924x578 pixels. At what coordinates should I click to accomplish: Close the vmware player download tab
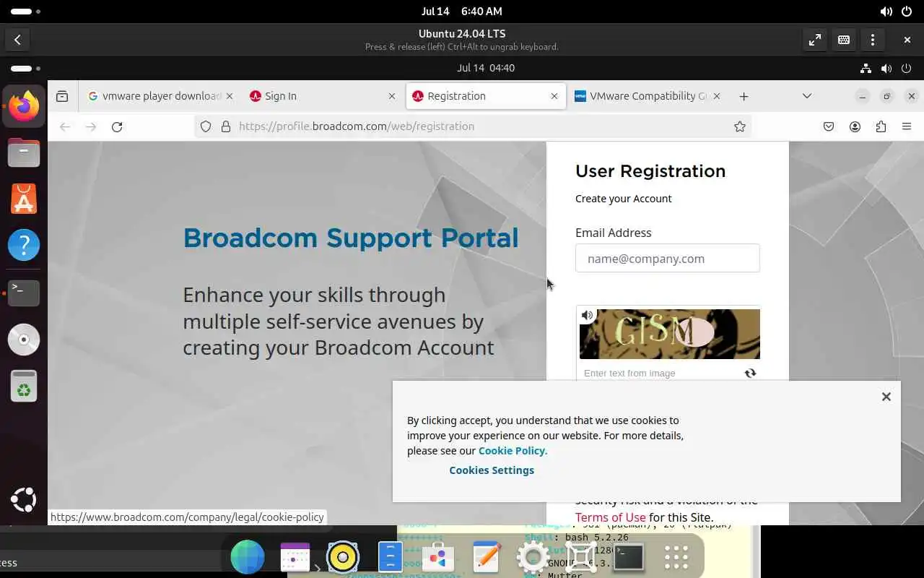pos(230,96)
